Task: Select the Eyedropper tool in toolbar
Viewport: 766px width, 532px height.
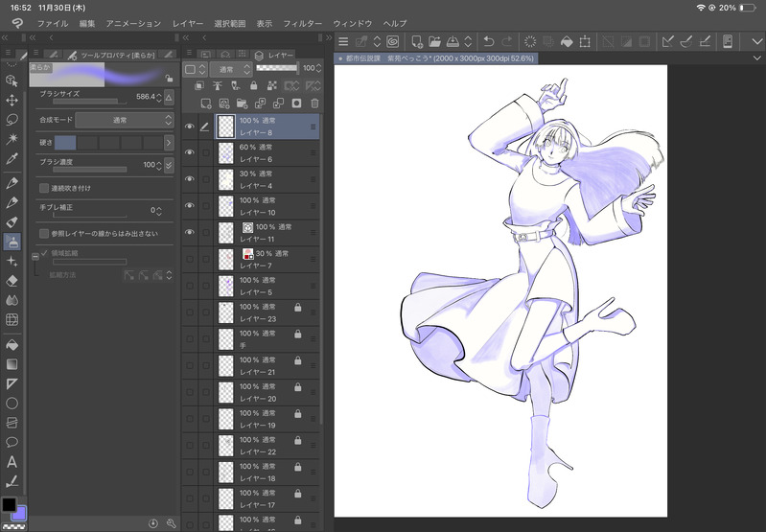Action: pos(12,159)
